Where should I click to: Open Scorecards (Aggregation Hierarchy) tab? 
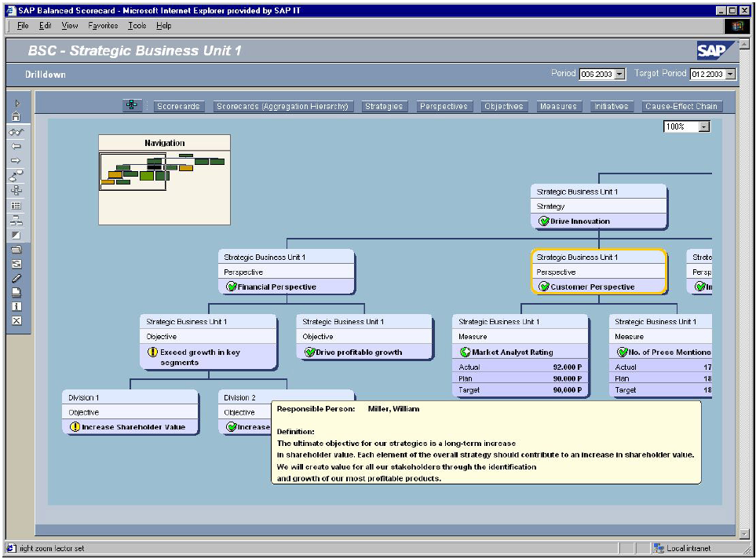(283, 106)
